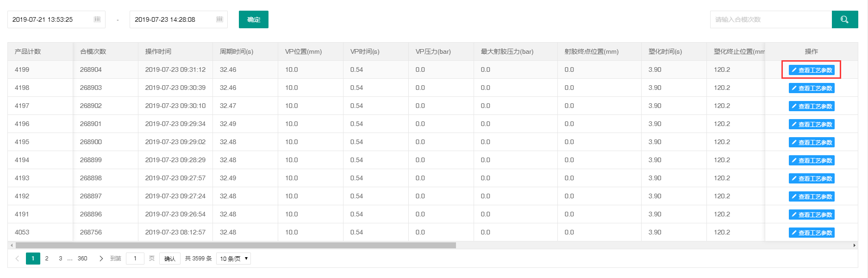Open calendar icon in end date field
Viewport: 868px width, 278px height.
click(x=219, y=19)
